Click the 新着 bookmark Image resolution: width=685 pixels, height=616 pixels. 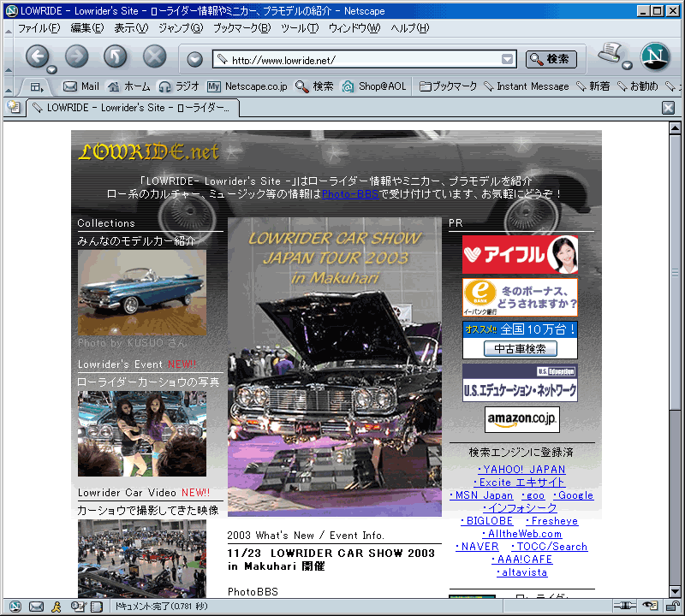(x=593, y=86)
